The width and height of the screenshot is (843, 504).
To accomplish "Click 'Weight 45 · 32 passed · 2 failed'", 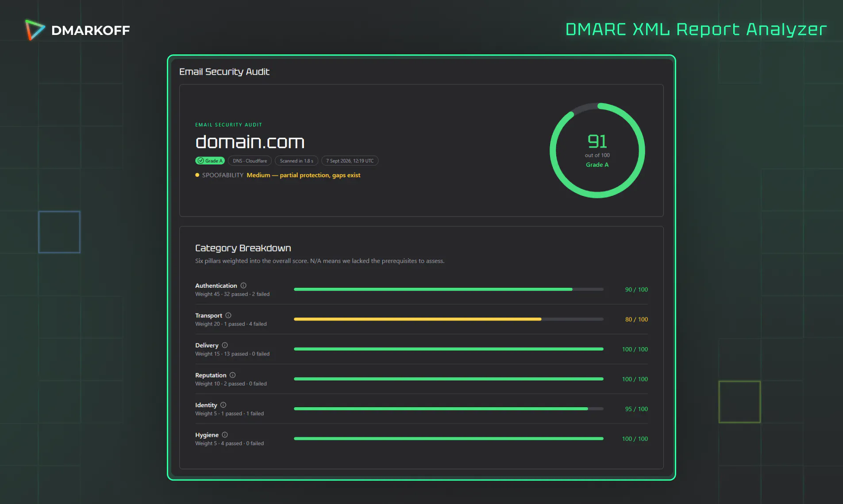I will pyautogui.click(x=232, y=294).
